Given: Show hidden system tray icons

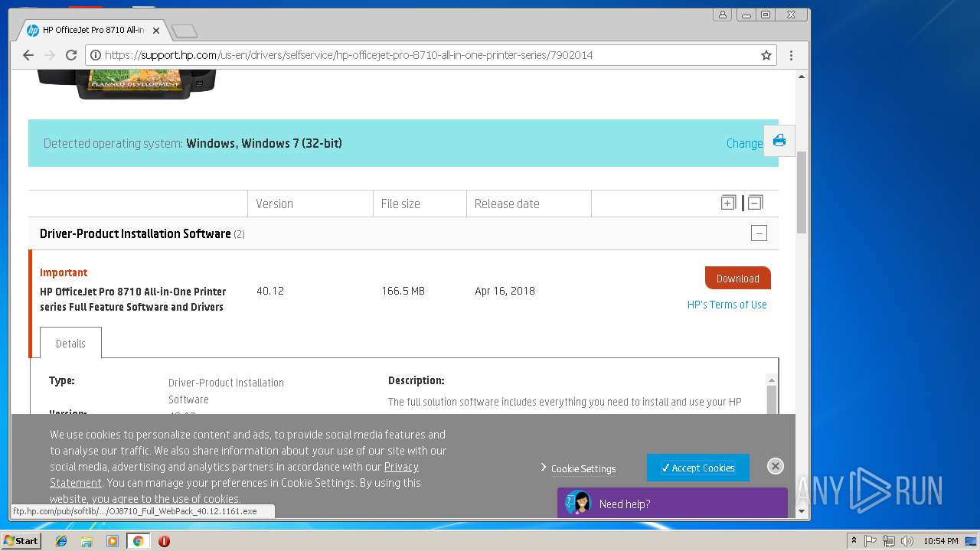Looking at the screenshot, I should [854, 541].
